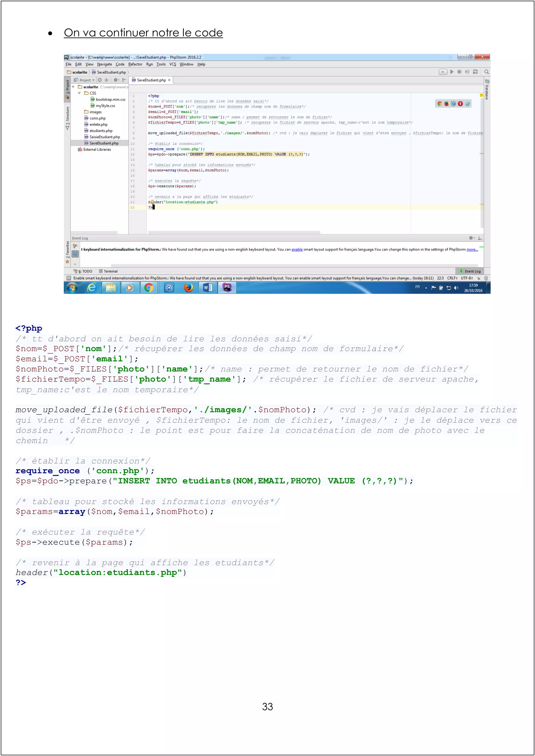The height and width of the screenshot is (756, 535).
Task: Click the enable link in Event Log message
Action: click(297, 250)
